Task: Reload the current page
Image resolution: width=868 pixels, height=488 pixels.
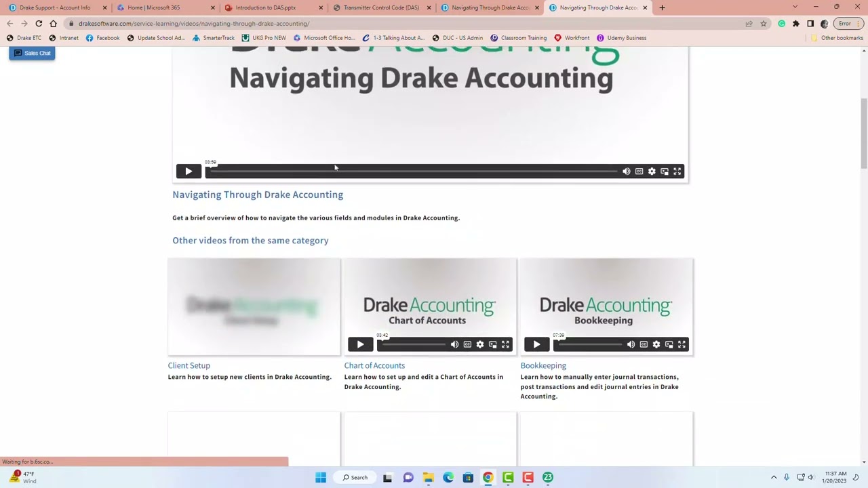Action: point(39,24)
